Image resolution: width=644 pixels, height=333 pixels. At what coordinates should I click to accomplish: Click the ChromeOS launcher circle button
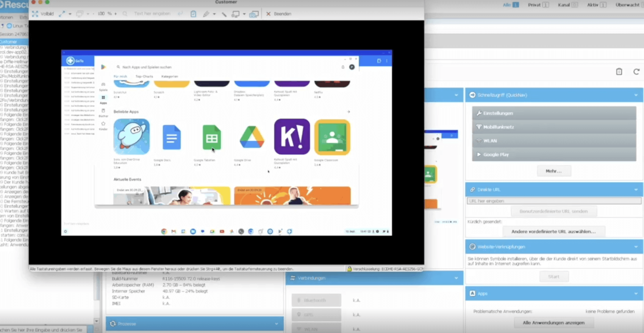point(66,231)
